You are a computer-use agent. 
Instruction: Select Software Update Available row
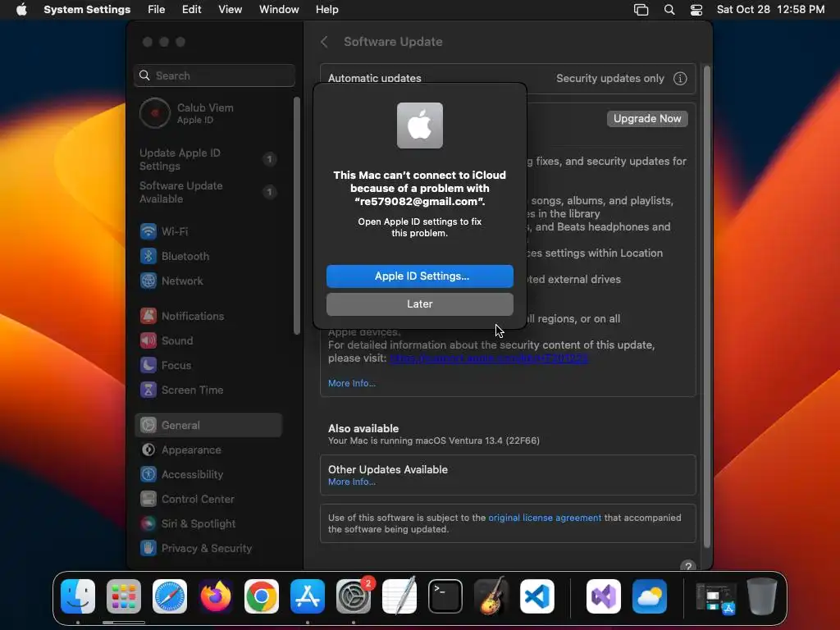(208, 192)
